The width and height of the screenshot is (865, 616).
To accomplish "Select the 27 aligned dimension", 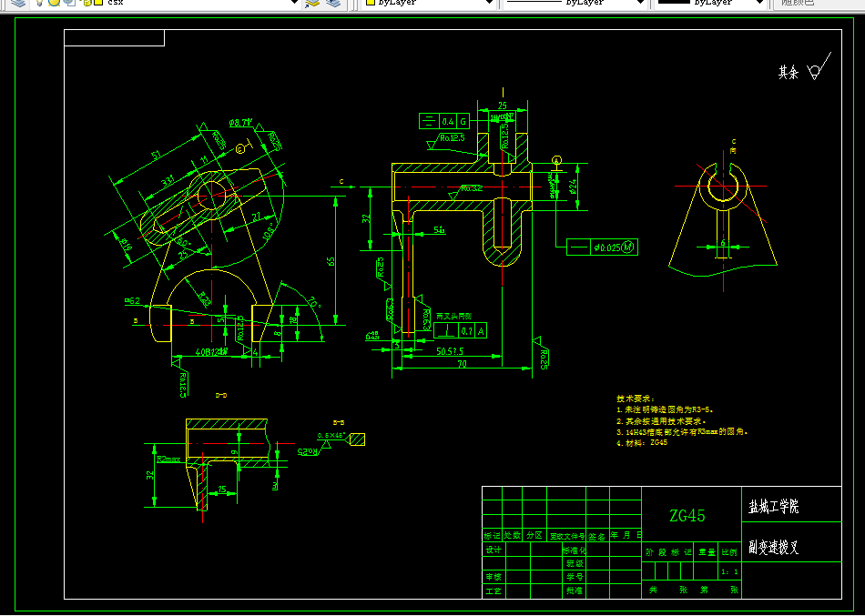I will click(x=257, y=217).
